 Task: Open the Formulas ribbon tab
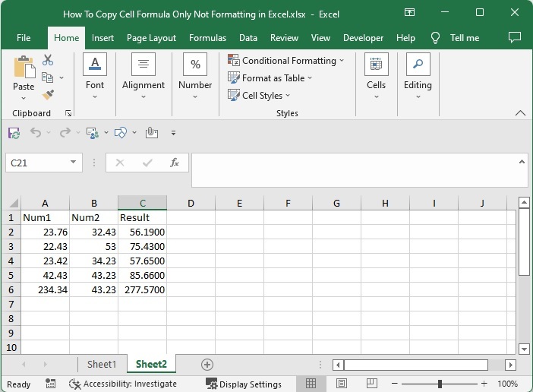tap(207, 38)
